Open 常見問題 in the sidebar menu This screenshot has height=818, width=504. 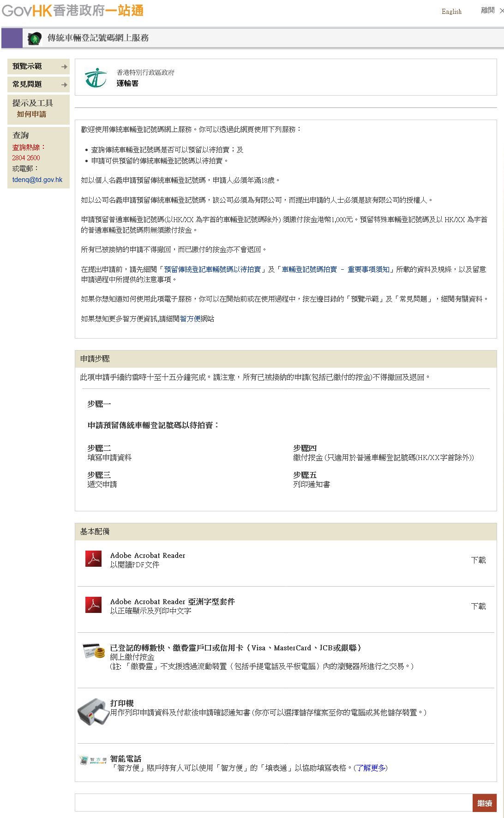27,85
